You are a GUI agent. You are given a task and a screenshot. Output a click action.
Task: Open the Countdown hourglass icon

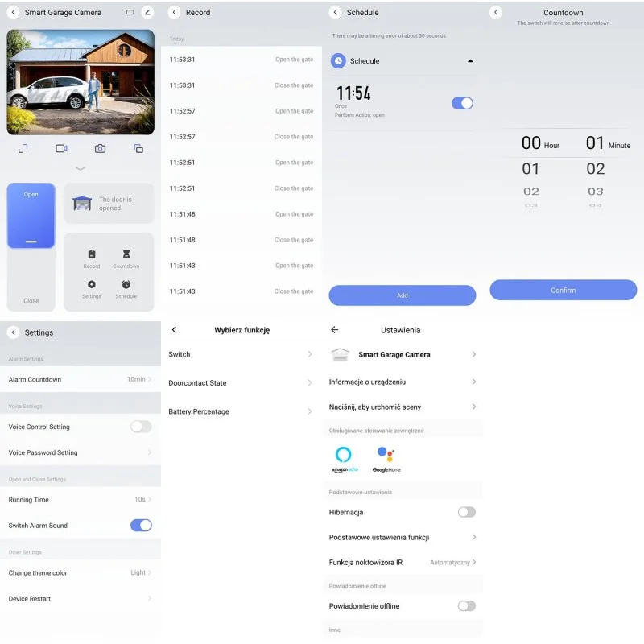[x=126, y=254]
